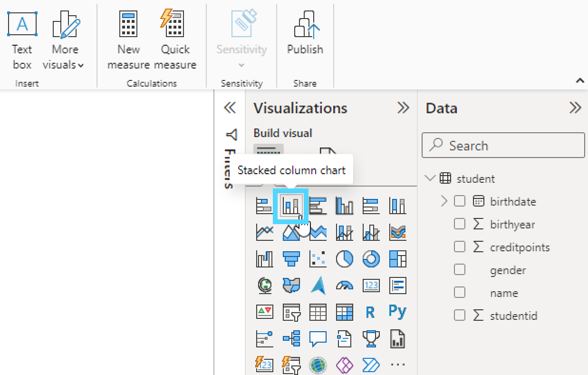Screen dimensions: 588x375
Task: Choose the Pie chart visual
Action: (344, 259)
